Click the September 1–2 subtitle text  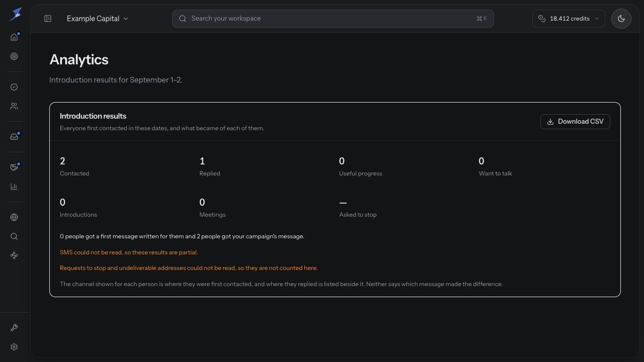116,80
